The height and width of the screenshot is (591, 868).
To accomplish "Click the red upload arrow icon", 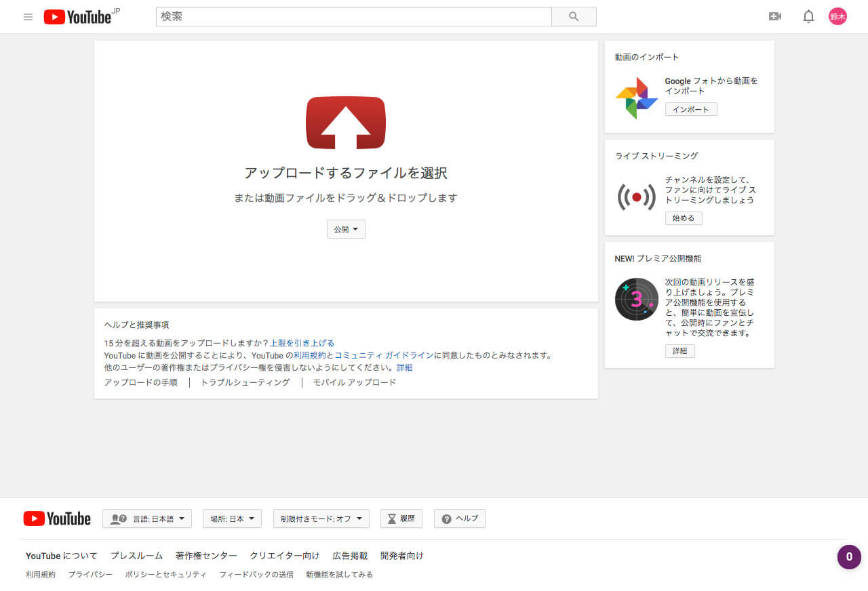I will tap(346, 123).
